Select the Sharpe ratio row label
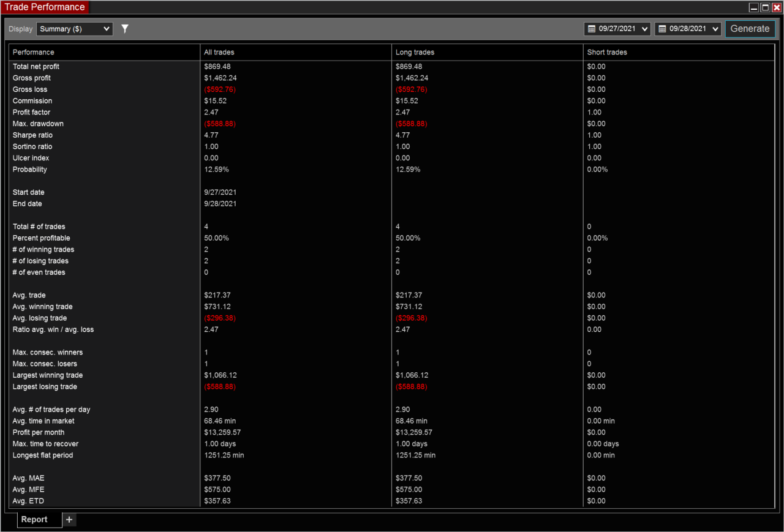Viewport: 784px width, 532px height. (32, 135)
